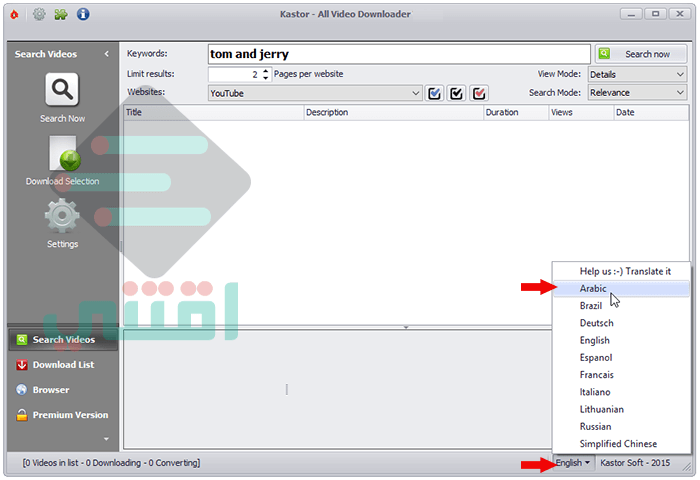Increase the limit results page count

pyautogui.click(x=266, y=71)
